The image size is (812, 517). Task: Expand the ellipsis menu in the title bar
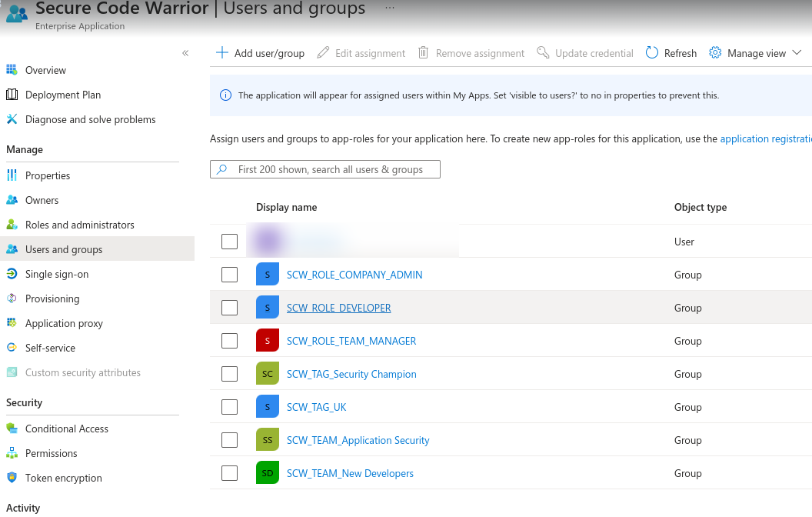click(x=389, y=6)
